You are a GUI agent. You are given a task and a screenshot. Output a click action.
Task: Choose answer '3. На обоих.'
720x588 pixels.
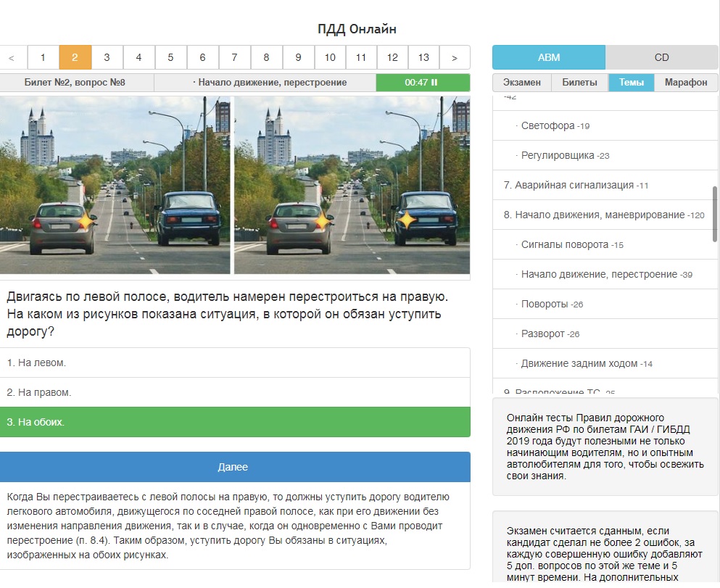[235, 422]
